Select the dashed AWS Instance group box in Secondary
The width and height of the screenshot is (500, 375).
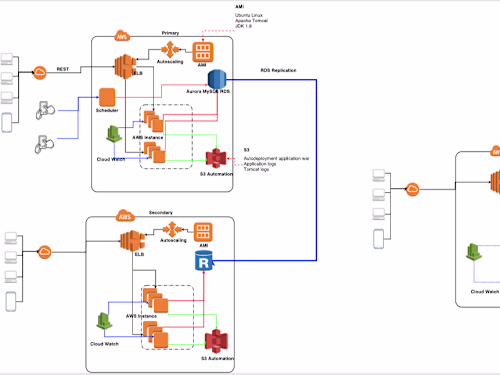tap(167, 317)
